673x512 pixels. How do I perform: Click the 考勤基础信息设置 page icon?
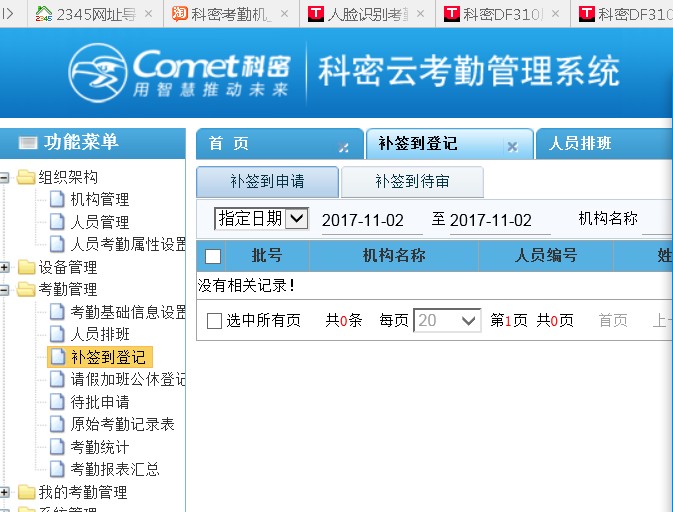tap(57, 312)
